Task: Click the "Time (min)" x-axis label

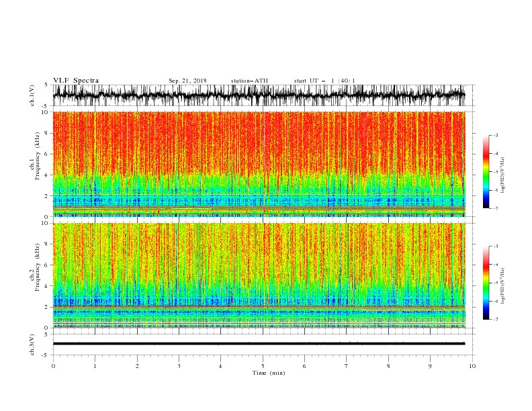Action: click(x=269, y=373)
